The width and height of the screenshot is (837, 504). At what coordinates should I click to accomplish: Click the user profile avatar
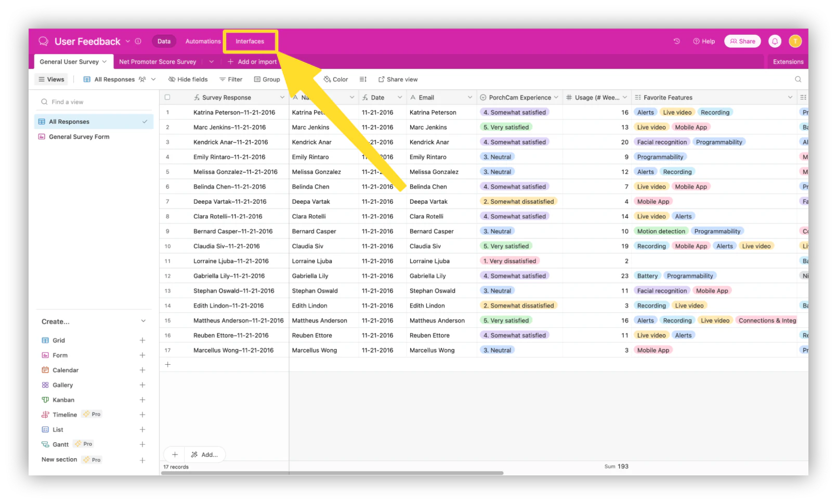pyautogui.click(x=795, y=41)
